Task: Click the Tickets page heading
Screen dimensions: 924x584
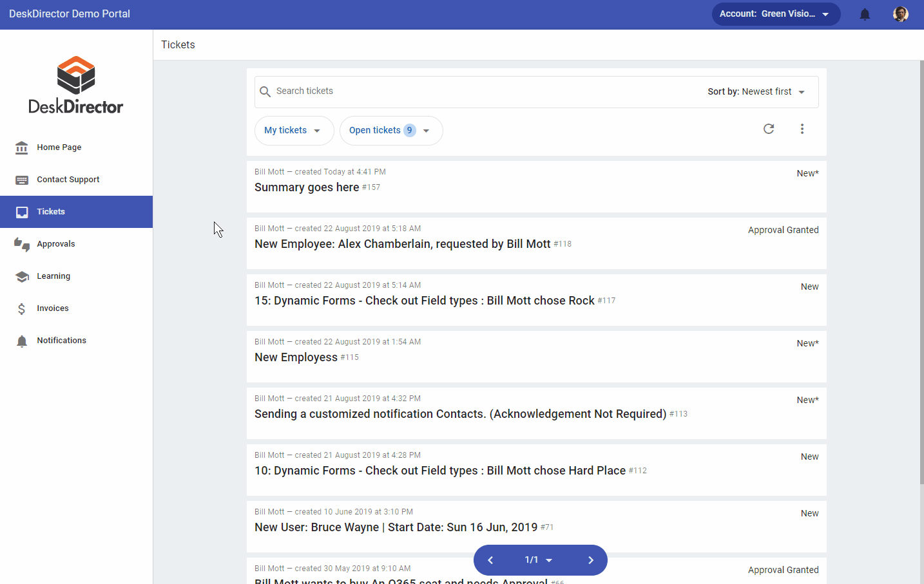Action: coord(178,45)
